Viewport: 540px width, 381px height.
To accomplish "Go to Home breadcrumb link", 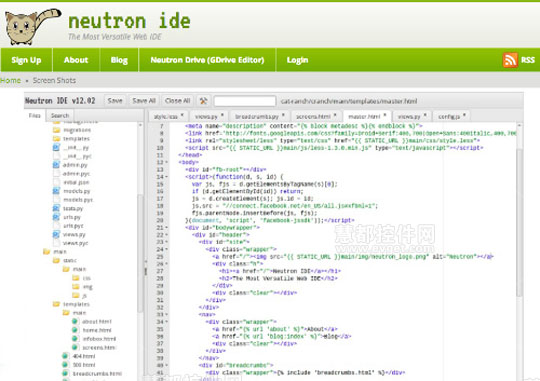I will [10, 80].
